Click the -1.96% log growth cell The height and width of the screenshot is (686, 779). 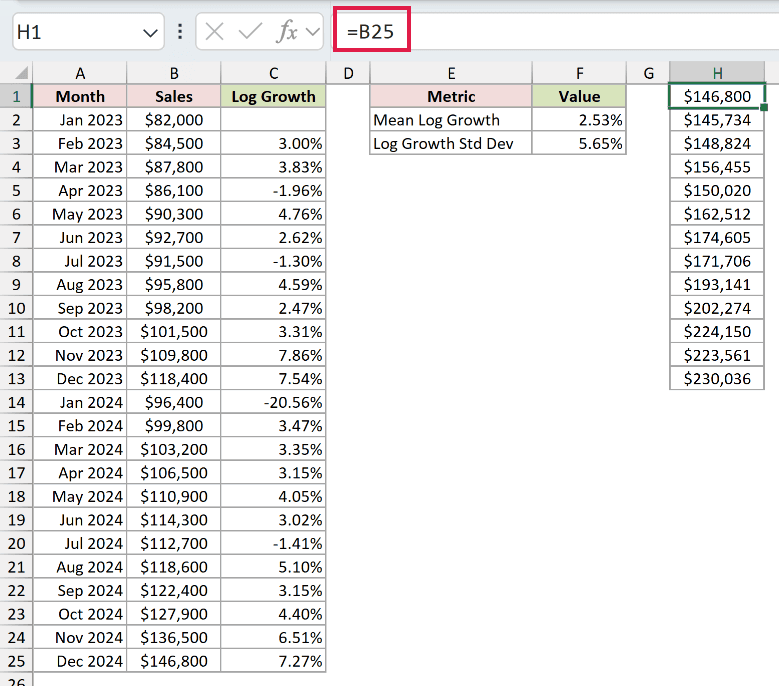273,190
